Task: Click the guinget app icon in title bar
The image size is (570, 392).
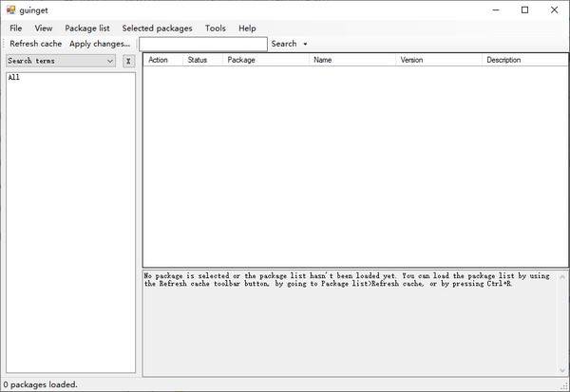Action: pos(11,9)
